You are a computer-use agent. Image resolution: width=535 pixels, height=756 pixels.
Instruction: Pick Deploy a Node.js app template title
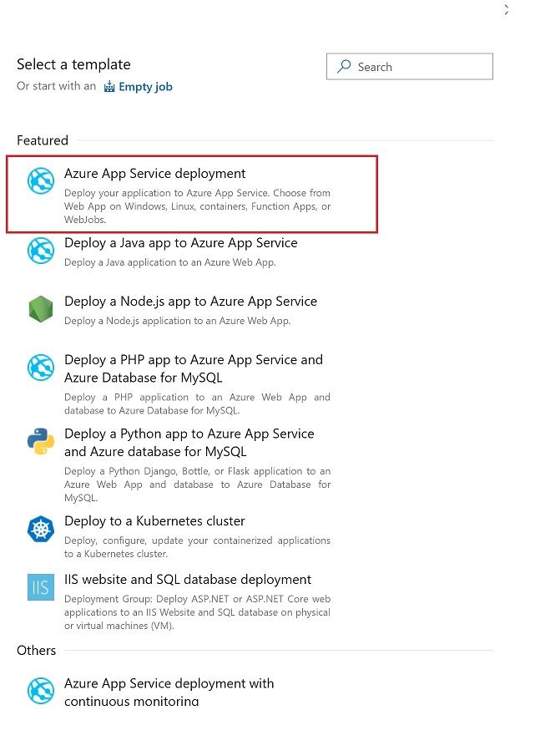pos(190,302)
